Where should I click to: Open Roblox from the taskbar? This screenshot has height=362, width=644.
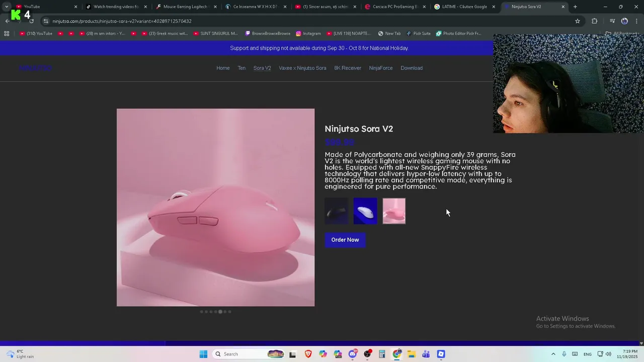tap(441, 354)
